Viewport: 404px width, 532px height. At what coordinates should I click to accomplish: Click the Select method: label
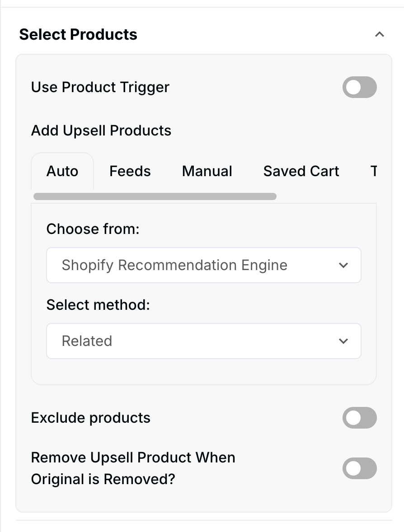(98, 305)
